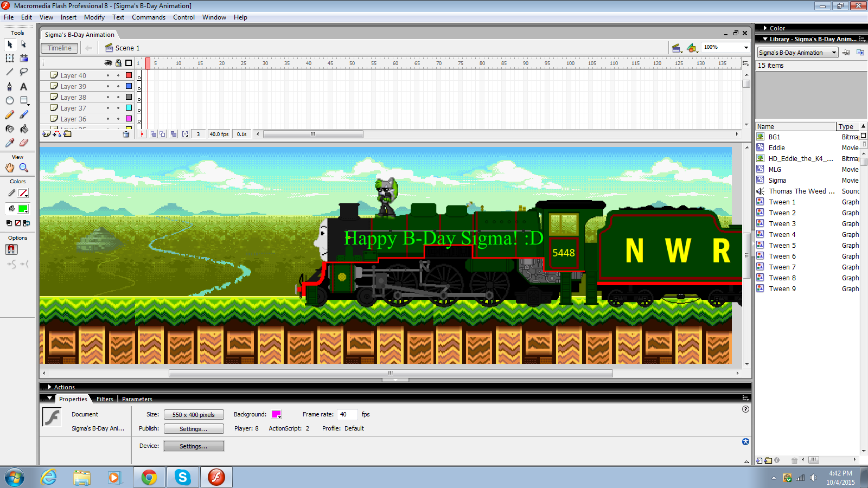
Task: Collapse the Properties panel arrow
Action: 49,398
